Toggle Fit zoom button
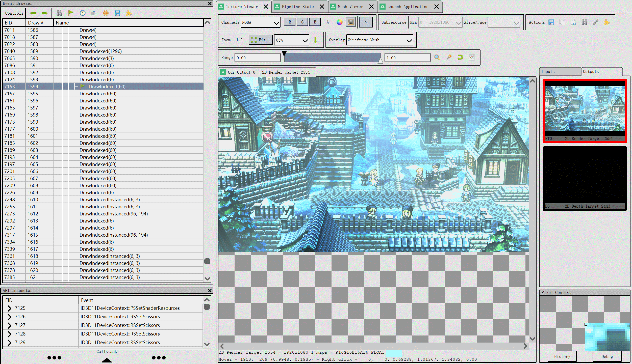This screenshot has height=364, width=632. (x=261, y=40)
